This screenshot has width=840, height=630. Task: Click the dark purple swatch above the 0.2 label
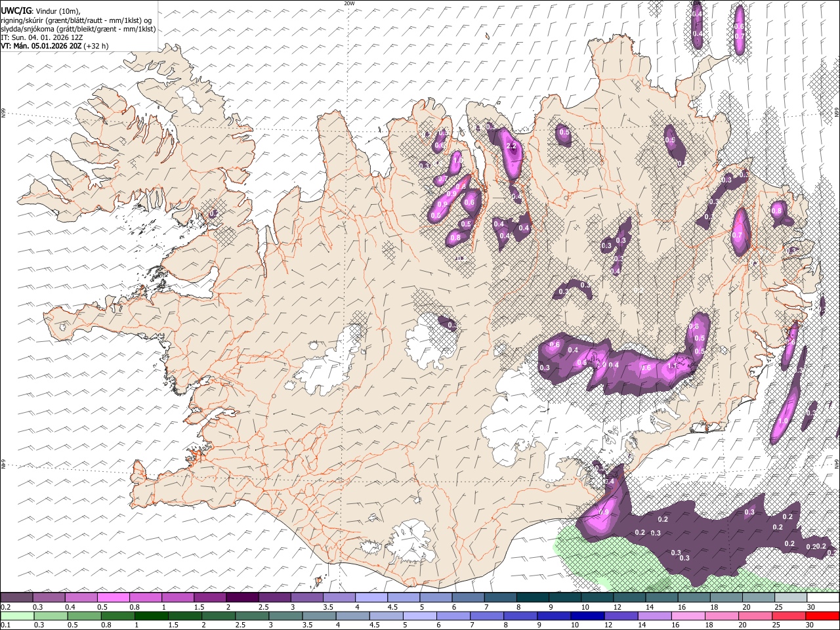[x=16, y=598]
